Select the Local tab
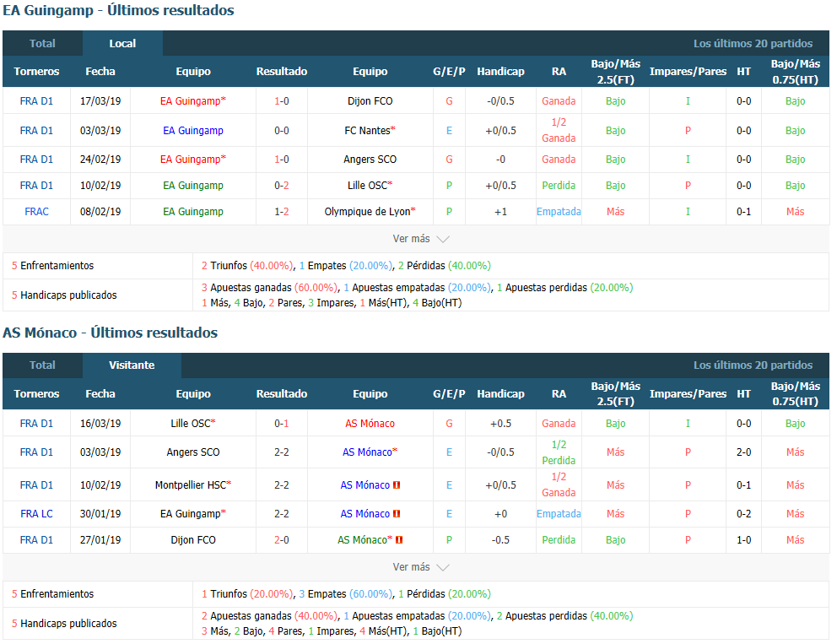This screenshot has height=644, width=837. click(123, 44)
